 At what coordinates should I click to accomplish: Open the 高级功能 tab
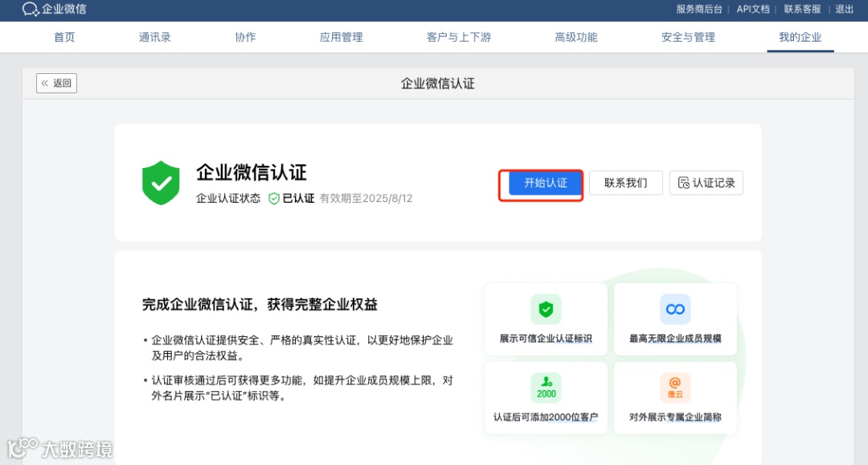click(x=576, y=37)
